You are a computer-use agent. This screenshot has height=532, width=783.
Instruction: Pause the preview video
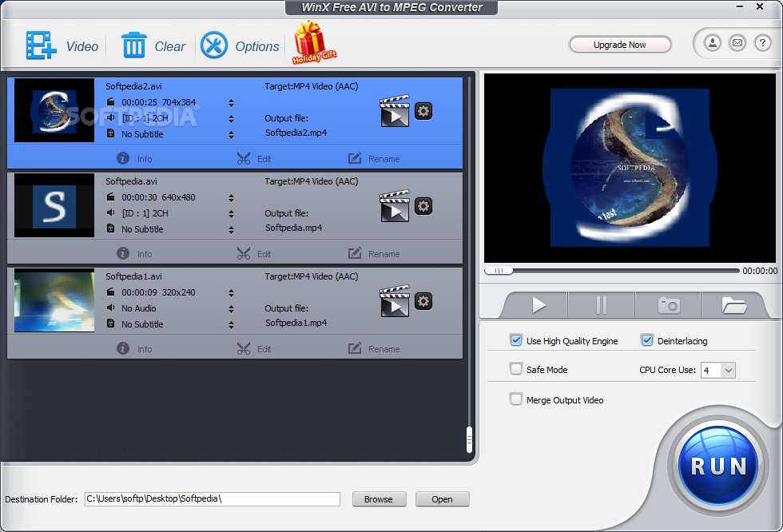(x=601, y=305)
